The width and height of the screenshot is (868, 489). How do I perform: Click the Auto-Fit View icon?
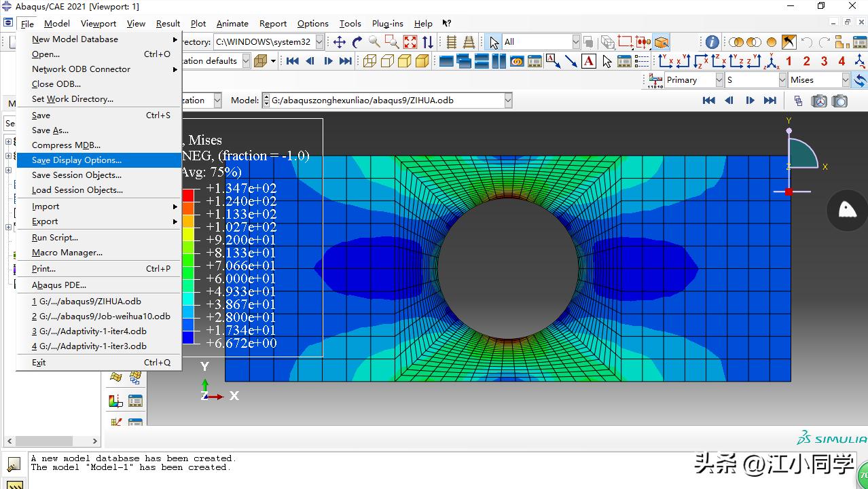pos(410,42)
